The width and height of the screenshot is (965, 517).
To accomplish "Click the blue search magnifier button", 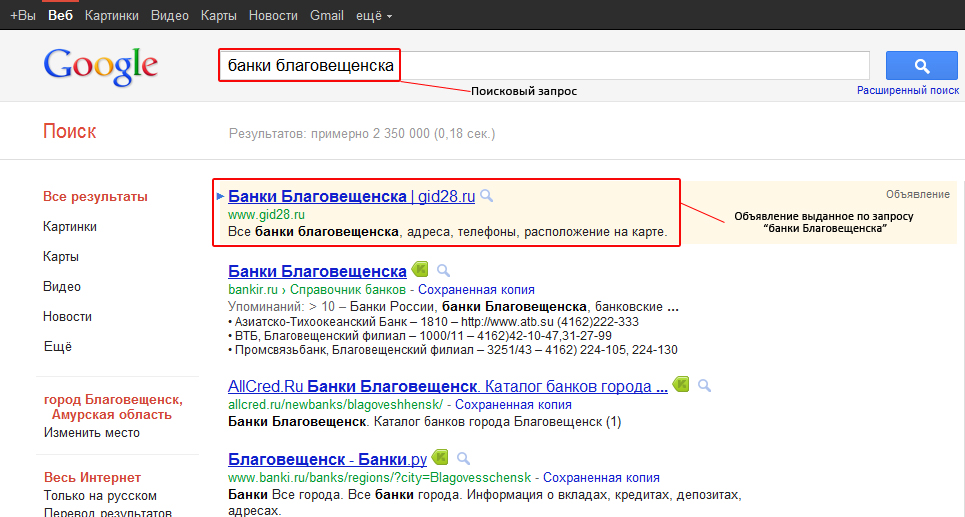I will click(921, 66).
